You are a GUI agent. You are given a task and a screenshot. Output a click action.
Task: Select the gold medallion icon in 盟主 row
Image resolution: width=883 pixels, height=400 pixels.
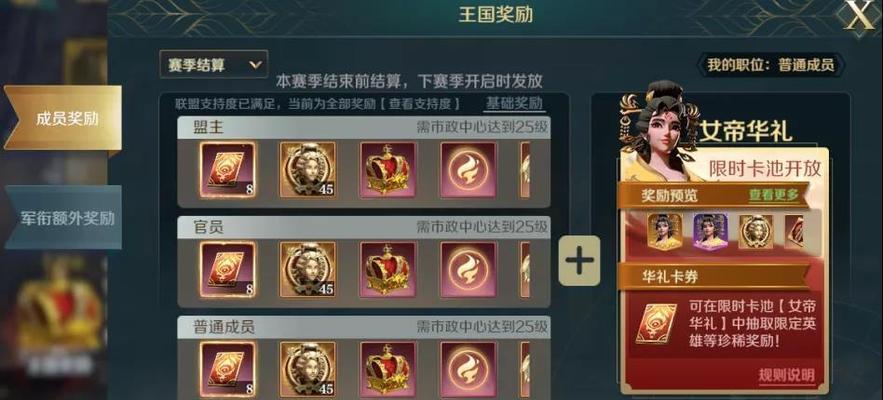click(x=307, y=170)
